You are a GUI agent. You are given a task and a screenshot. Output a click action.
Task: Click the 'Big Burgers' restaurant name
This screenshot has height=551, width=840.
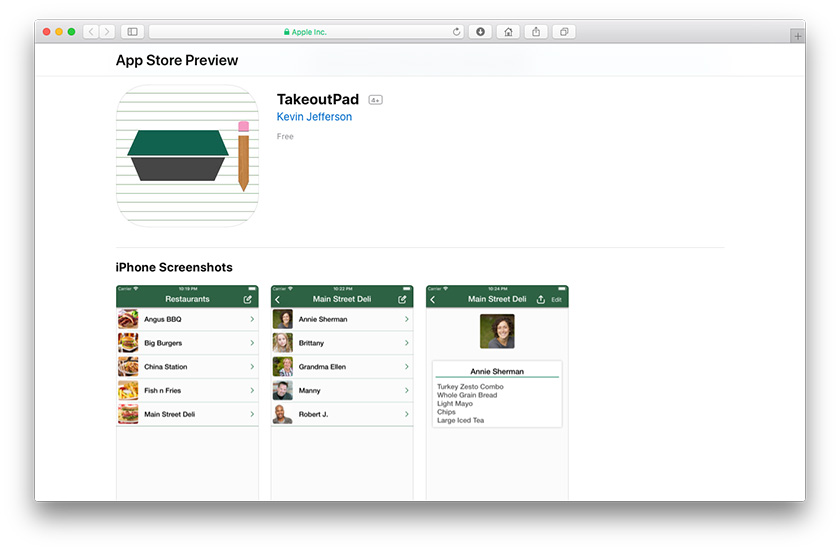coord(163,343)
